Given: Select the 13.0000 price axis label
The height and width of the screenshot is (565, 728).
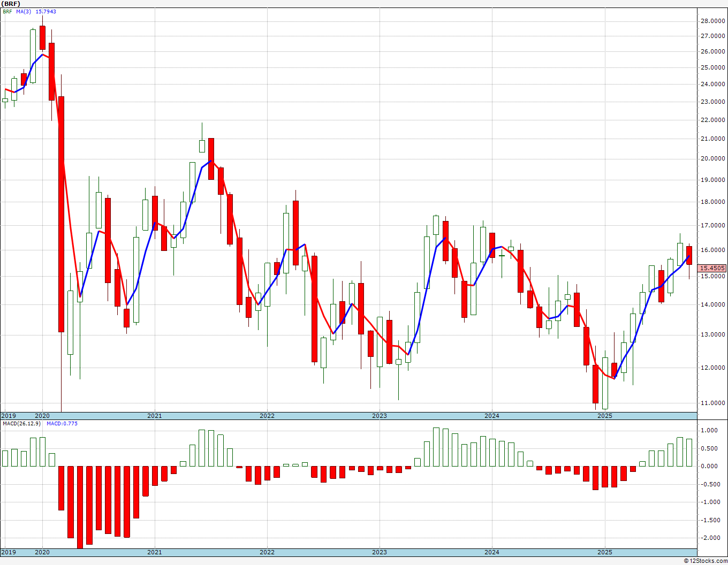Looking at the screenshot, I should tap(713, 334).
